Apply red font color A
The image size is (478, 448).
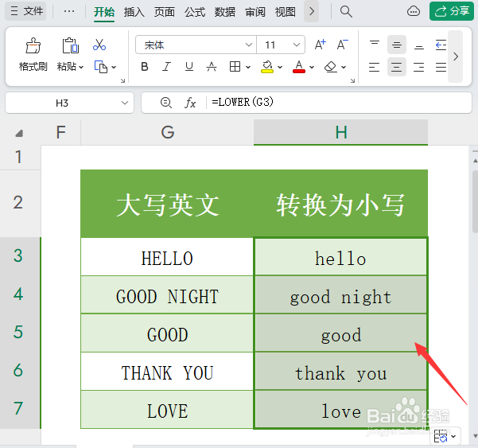pyautogui.click(x=299, y=67)
